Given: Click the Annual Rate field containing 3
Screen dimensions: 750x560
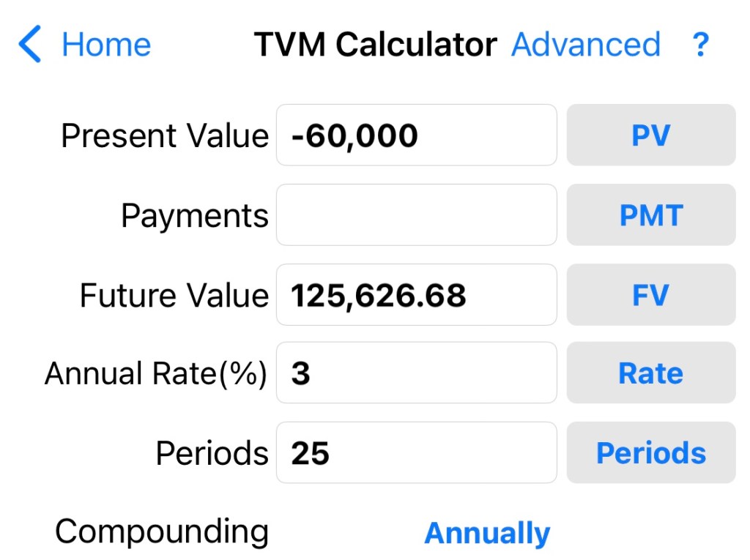Looking at the screenshot, I should tap(416, 373).
